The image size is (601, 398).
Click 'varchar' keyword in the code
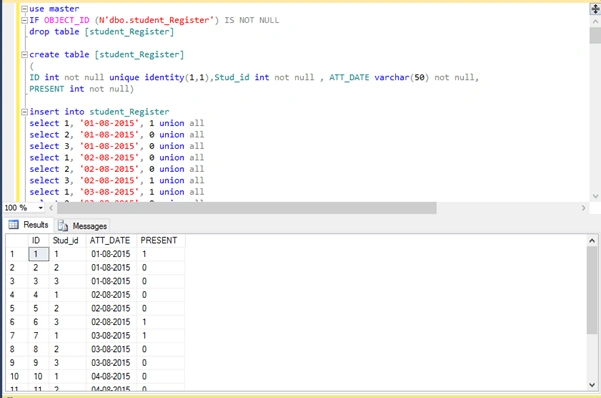pos(392,77)
